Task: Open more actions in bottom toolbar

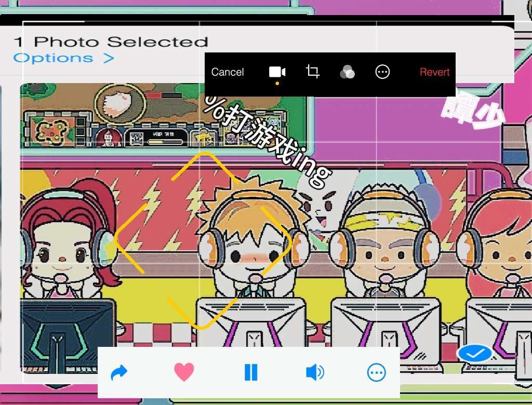Action: click(376, 372)
